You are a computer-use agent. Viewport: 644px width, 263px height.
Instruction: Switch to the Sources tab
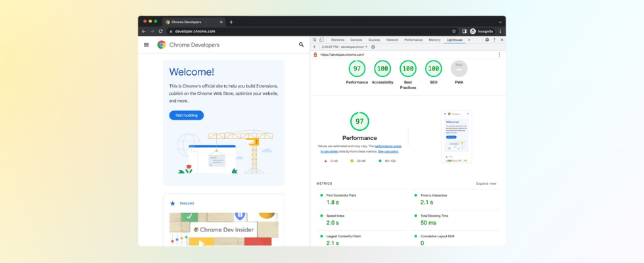pos(374,40)
